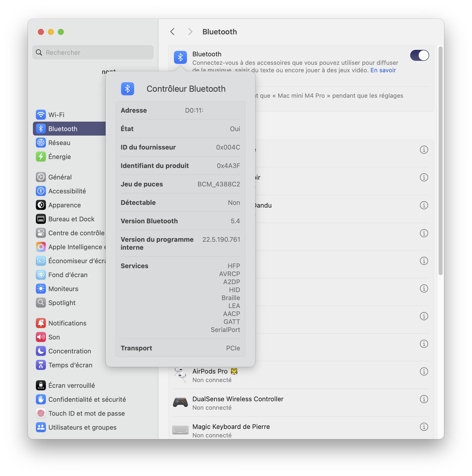Click the Bluetooth sidebar icon
The width and height of the screenshot is (472, 476).
(x=41, y=129)
